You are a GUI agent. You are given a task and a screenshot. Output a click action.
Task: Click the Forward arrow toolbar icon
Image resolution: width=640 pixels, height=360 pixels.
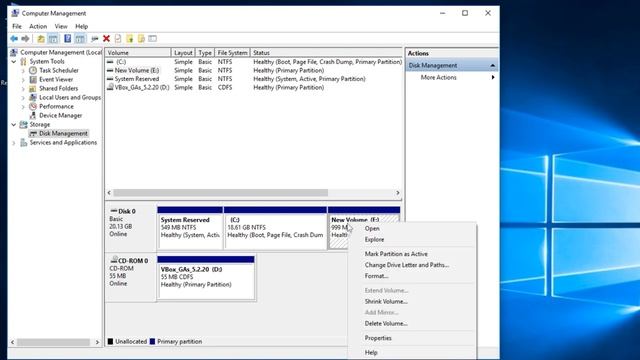pos(25,38)
